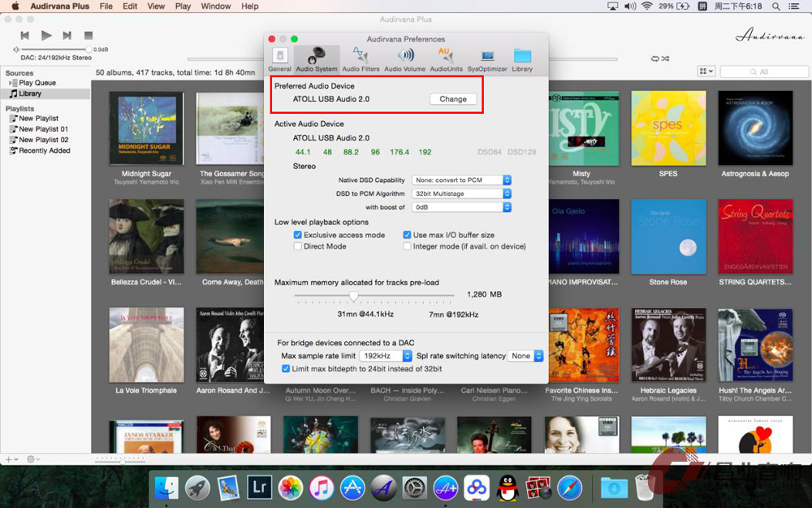
Task: Skip to the previous track
Action: (x=24, y=35)
